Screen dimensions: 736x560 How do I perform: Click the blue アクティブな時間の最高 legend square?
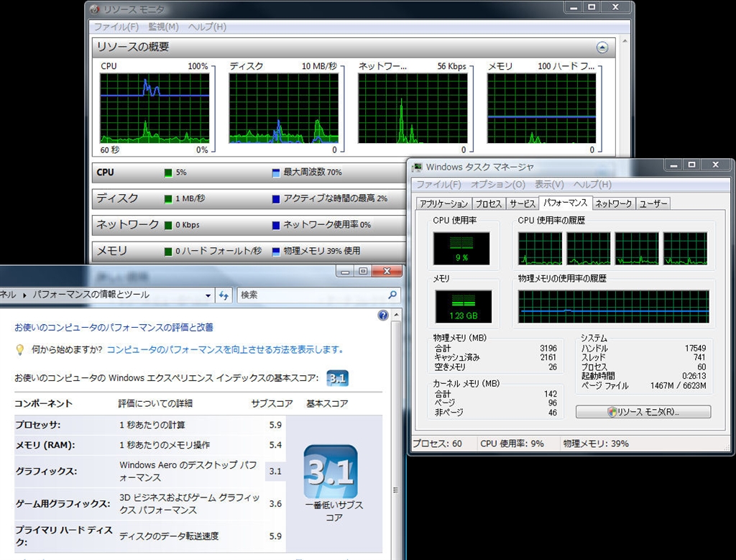point(276,199)
